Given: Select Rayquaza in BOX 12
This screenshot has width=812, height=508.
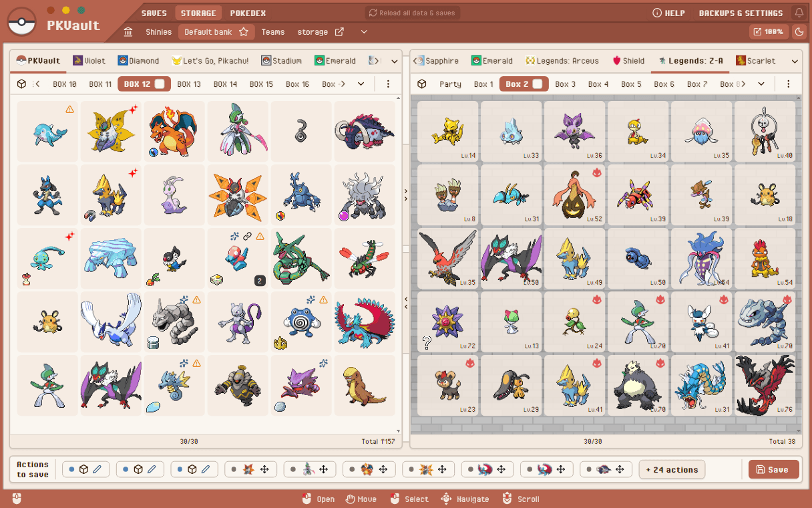Looking at the screenshot, I should pyautogui.click(x=301, y=259).
